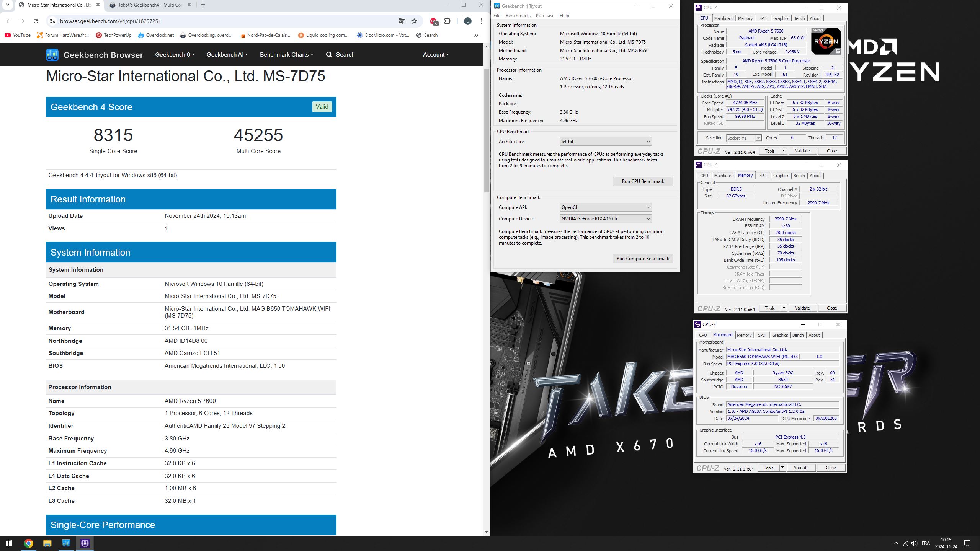This screenshot has height=551, width=980.
Task: Click the Search link in Geekbench navbar
Action: tap(340, 55)
